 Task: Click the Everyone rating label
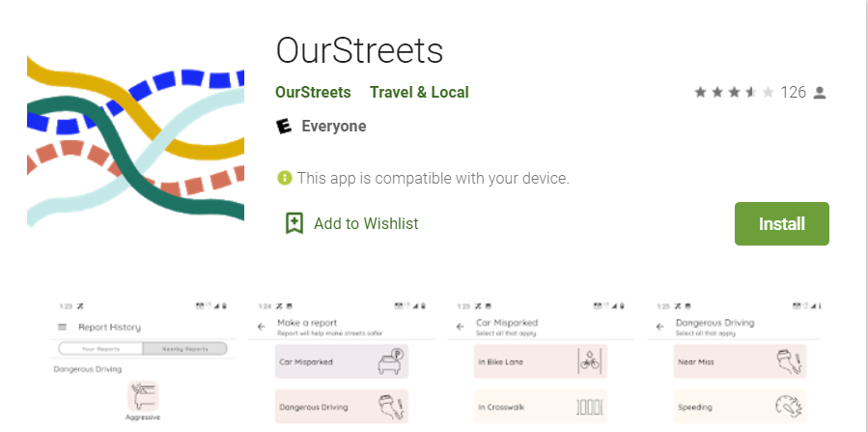coord(334,127)
